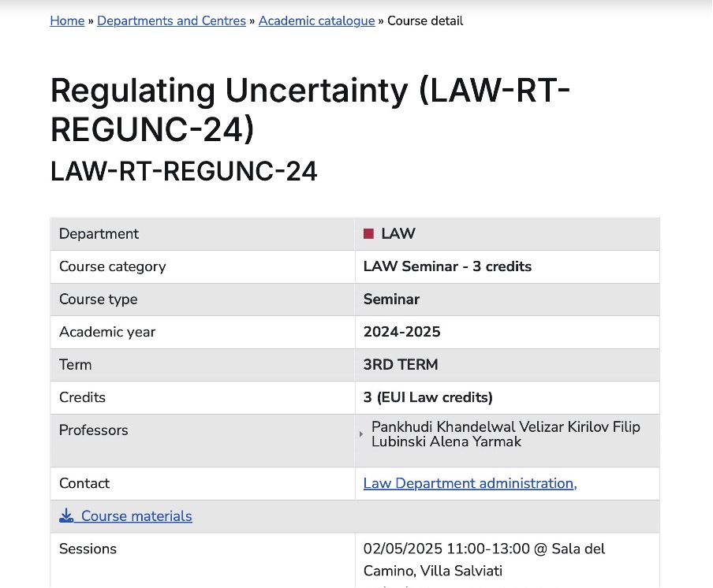This screenshot has height=588, width=713.
Task: Select the LAW Seminar - 3 credits value
Action: point(447,266)
